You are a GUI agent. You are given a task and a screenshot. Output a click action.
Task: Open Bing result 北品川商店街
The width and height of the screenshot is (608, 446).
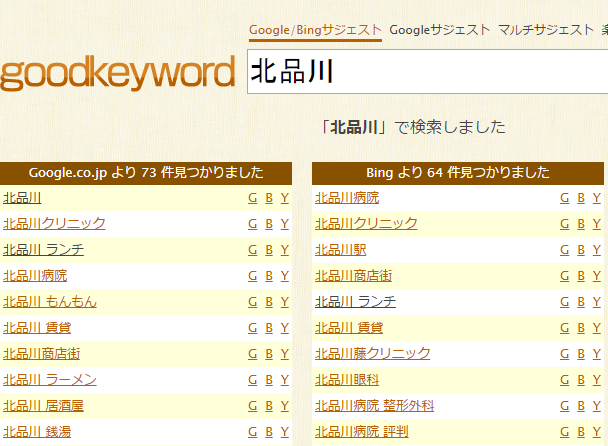pos(353,276)
